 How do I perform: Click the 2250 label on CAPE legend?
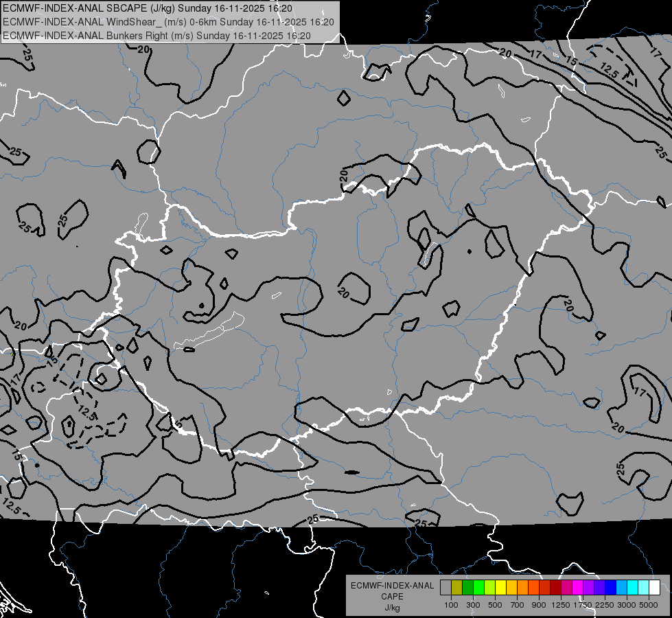tap(605, 605)
